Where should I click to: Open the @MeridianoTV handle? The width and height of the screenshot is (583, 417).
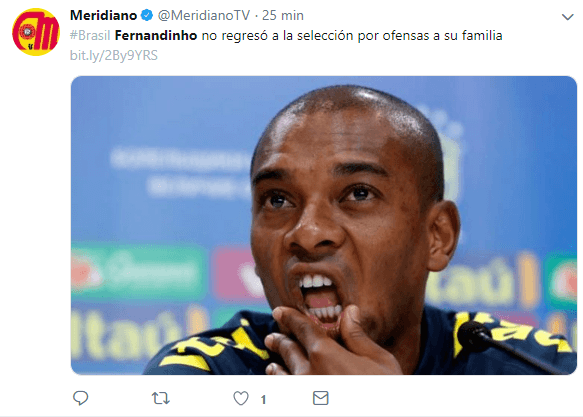point(204,15)
